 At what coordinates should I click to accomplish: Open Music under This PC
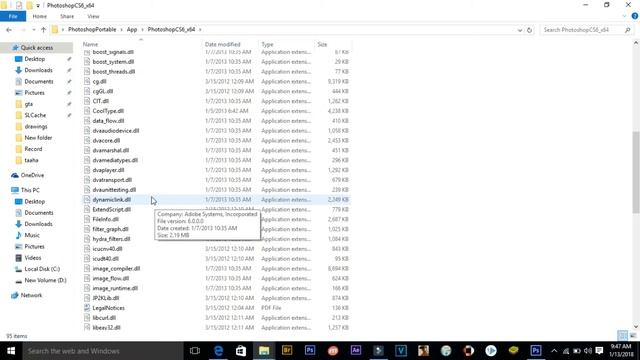point(32,235)
